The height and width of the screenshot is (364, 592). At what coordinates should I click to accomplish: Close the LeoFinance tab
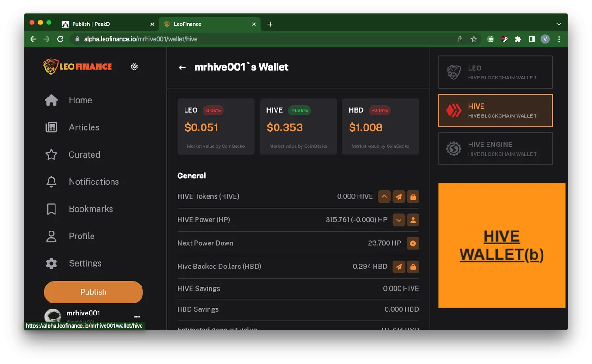tap(255, 24)
